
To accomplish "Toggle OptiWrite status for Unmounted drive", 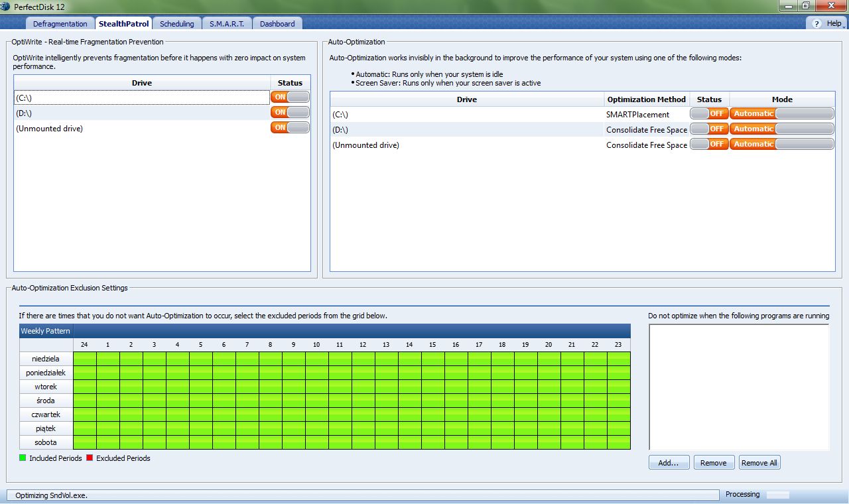I will 290,127.
